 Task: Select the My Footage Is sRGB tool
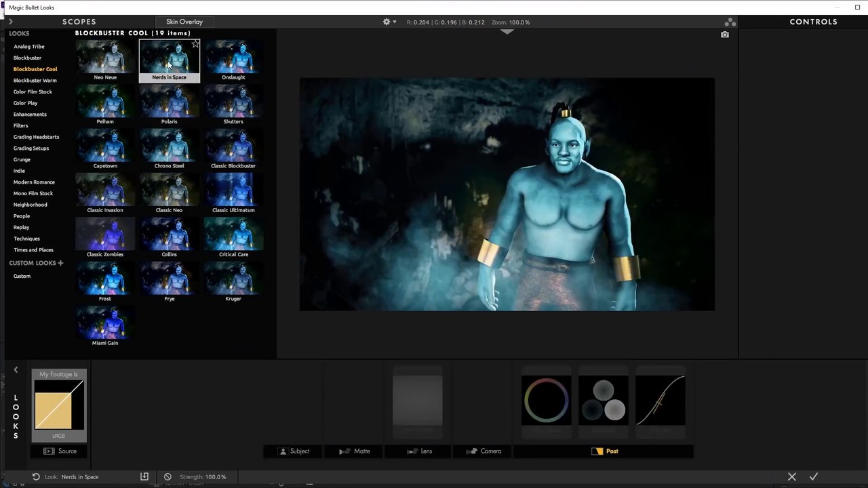pyautogui.click(x=59, y=405)
